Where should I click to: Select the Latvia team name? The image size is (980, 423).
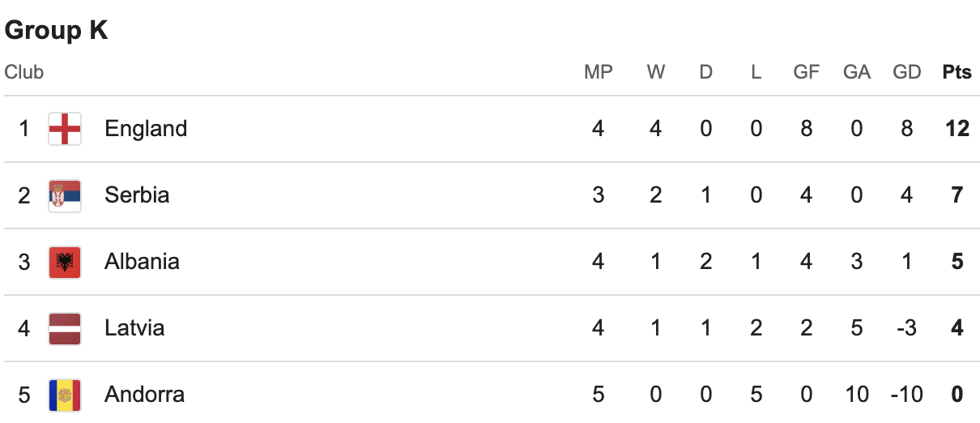click(x=134, y=328)
